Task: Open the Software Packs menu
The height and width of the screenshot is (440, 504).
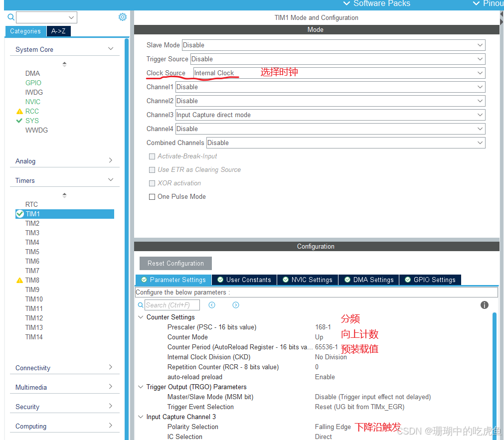Action: [x=377, y=3]
